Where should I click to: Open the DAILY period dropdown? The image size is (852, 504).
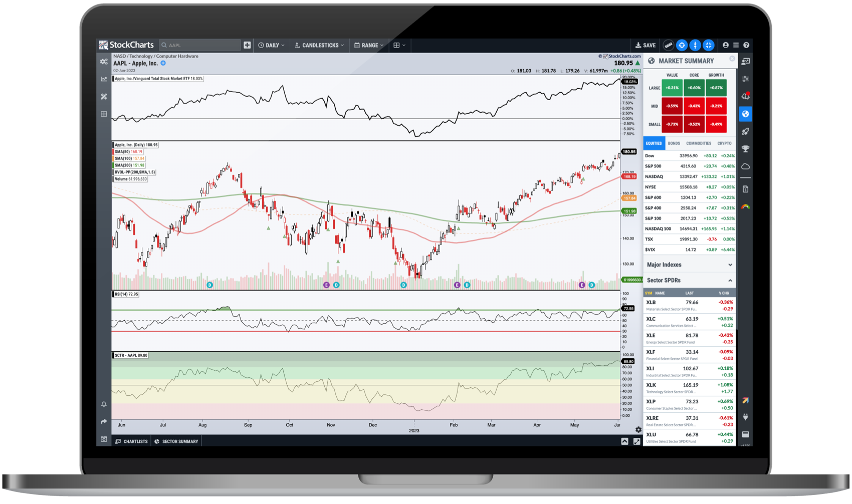point(271,45)
